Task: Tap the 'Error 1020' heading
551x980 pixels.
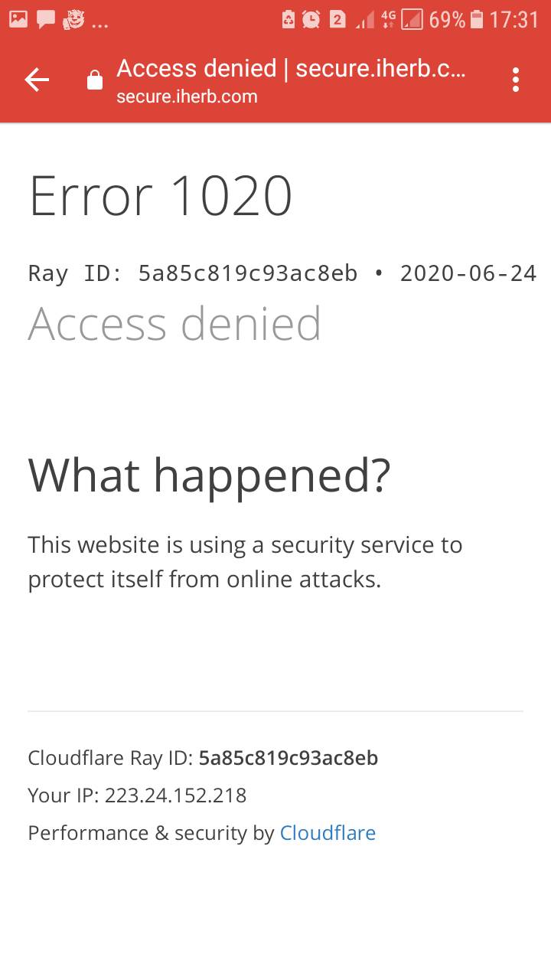Action: (161, 196)
